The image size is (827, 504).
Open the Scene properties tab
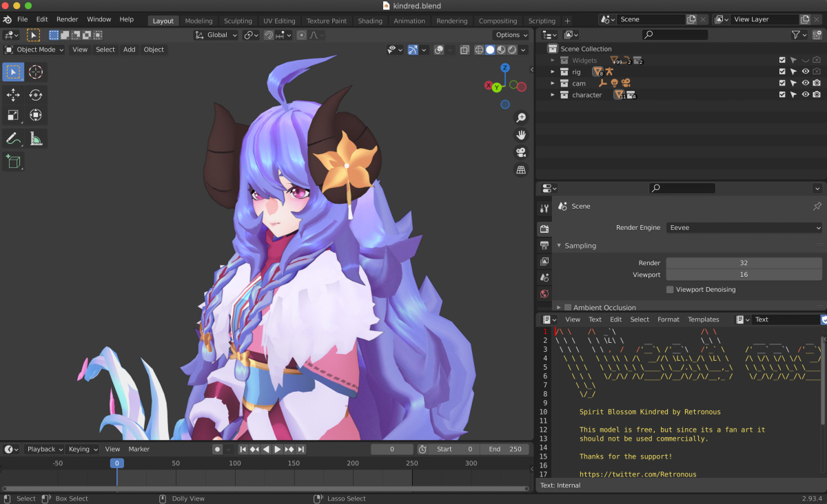(544, 277)
